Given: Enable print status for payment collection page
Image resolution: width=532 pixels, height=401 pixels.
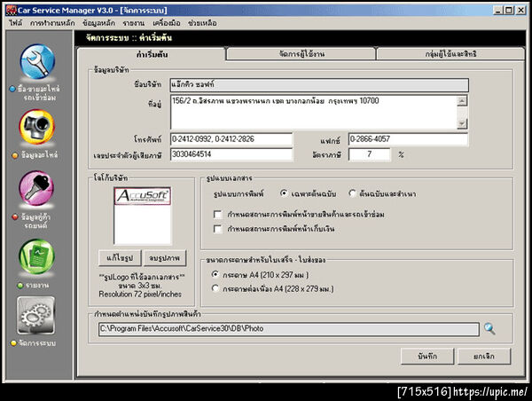Looking at the screenshot, I should pos(218,229).
